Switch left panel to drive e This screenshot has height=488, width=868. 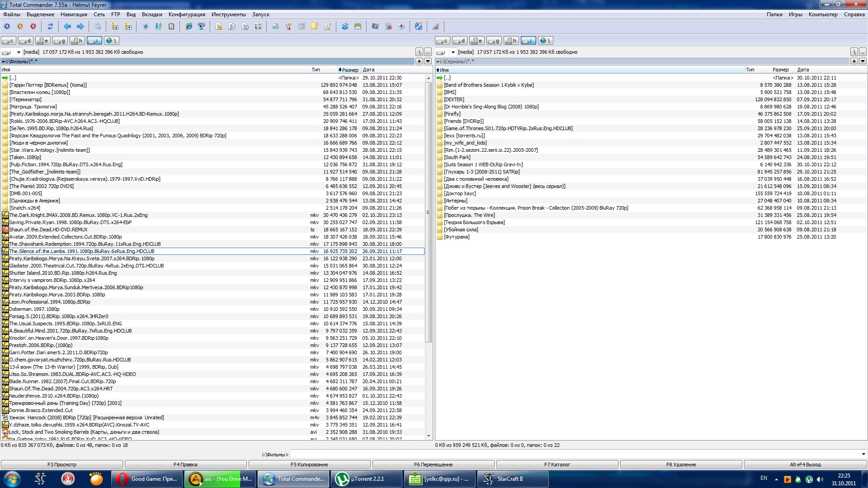click(x=43, y=41)
